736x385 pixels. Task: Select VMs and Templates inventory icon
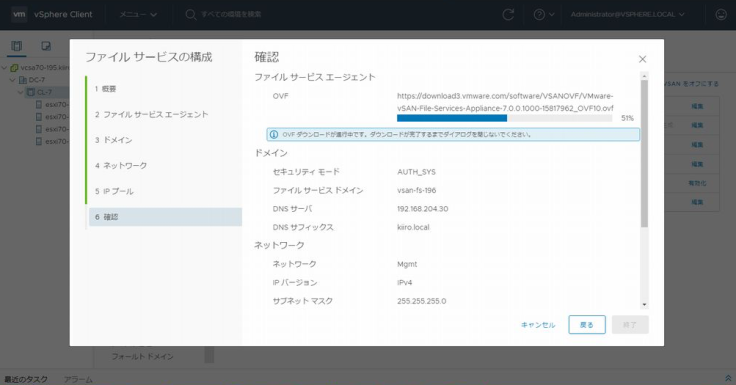[46, 46]
